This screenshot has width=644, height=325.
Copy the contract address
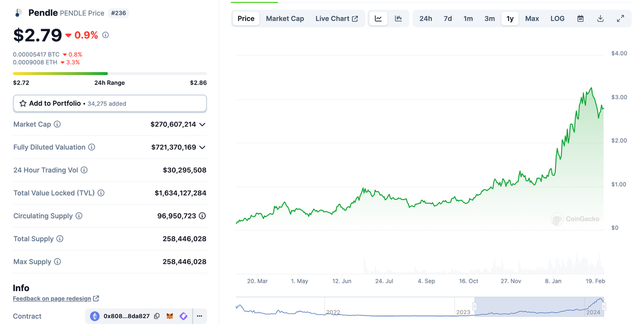(157, 316)
